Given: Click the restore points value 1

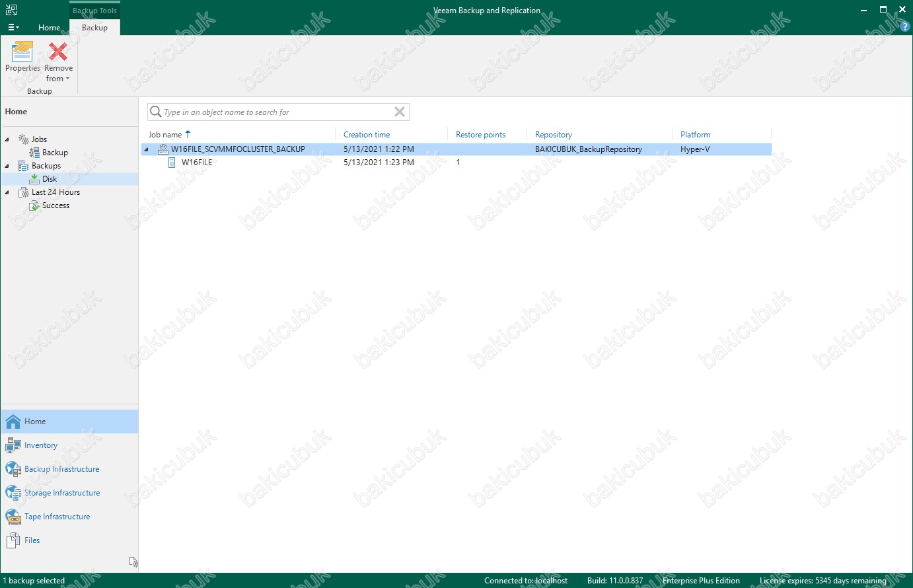Looking at the screenshot, I should pos(458,163).
